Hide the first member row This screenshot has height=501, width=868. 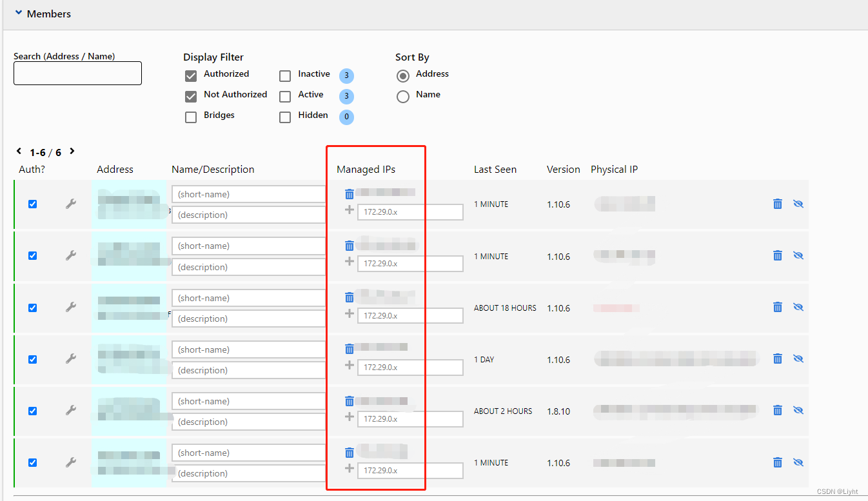pos(798,204)
